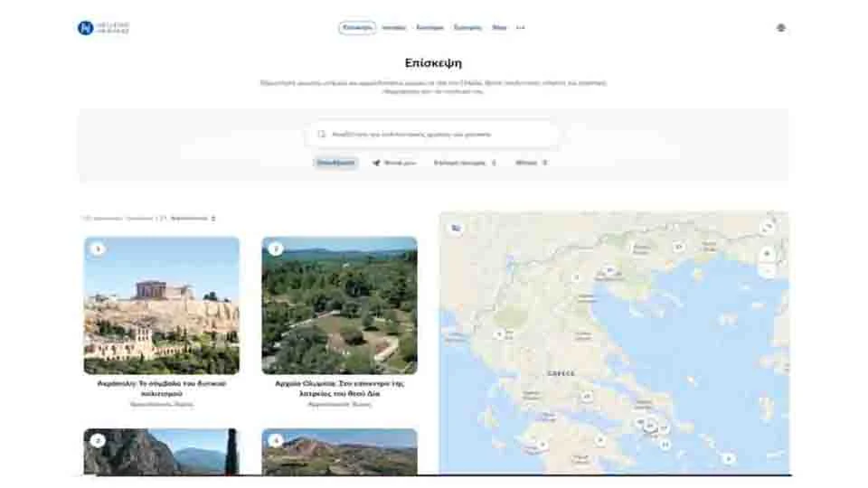This screenshot has width=868, height=488.
Task: Click the map layers icon at top-left
Action: click(456, 229)
